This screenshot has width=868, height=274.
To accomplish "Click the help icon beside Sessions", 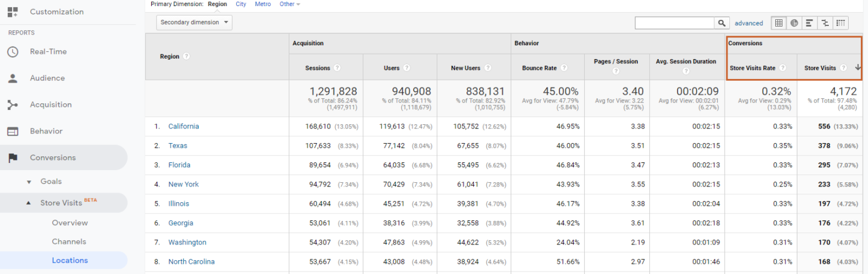I will click(x=337, y=68).
